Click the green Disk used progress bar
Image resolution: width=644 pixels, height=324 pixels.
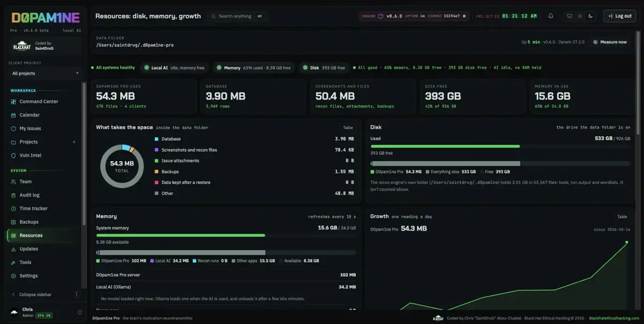445,146
